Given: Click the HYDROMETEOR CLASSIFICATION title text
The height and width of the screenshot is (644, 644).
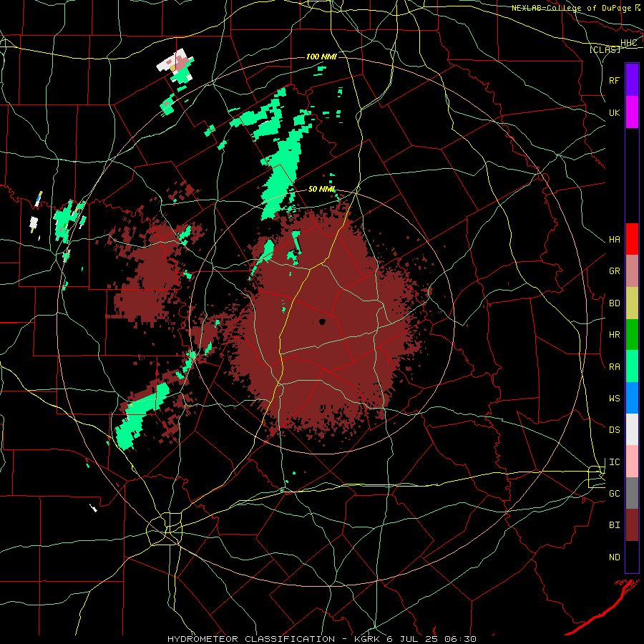Looking at the screenshot, I should (251, 639).
